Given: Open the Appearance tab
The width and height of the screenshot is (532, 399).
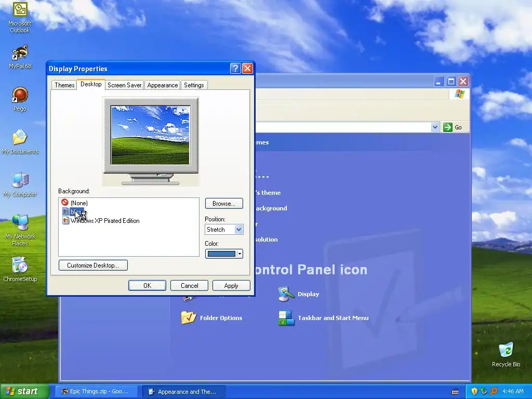Looking at the screenshot, I should tap(163, 85).
